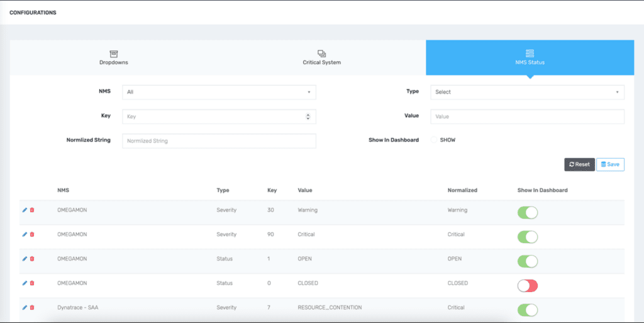
Task: Click the Reset button
Action: coord(579,164)
